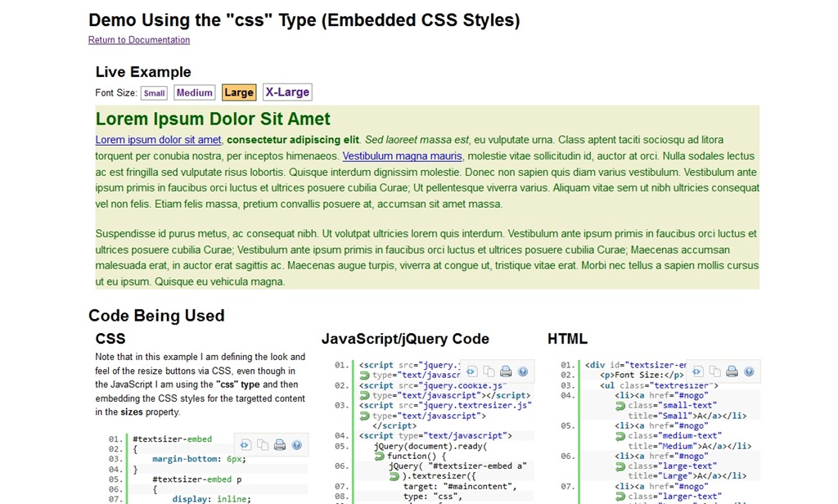The image size is (838, 504).
Task: Open help icon on JavaScript/jQuery code block
Action: tap(523, 371)
